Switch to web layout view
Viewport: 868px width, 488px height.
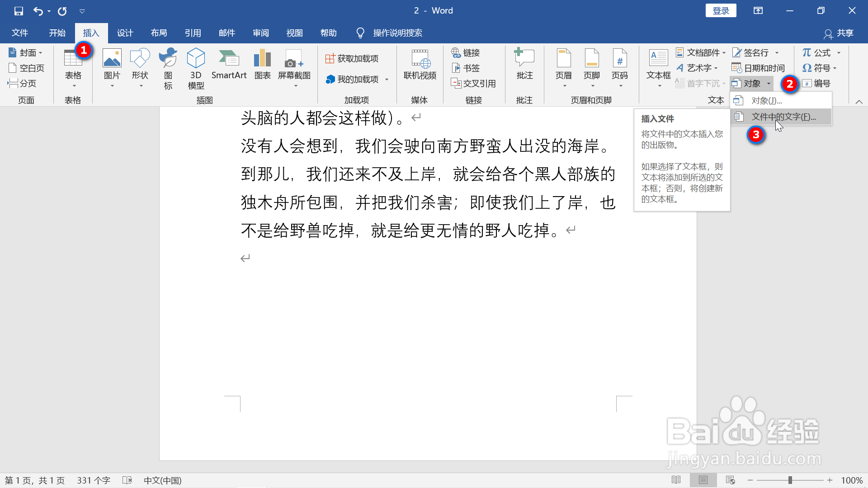(x=730, y=480)
